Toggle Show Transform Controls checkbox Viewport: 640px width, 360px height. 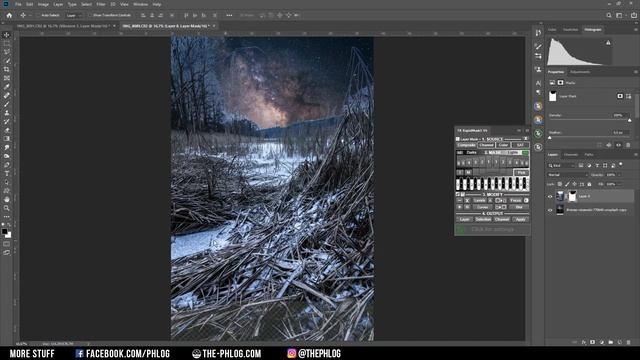(x=90, y=15)
